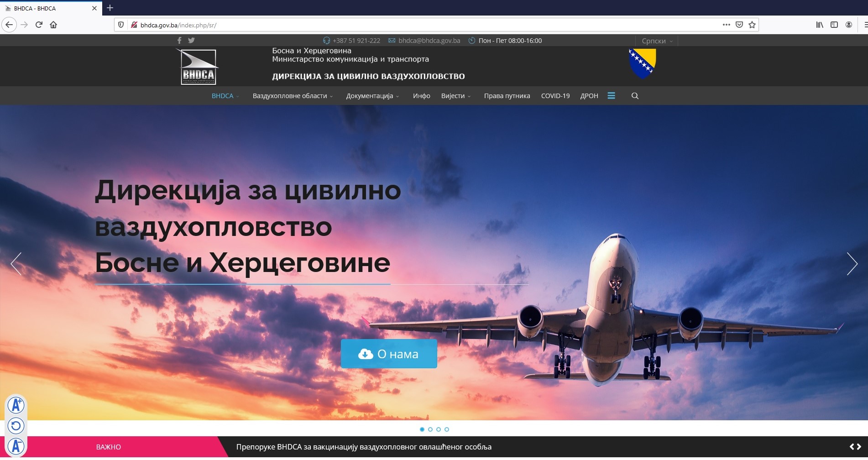Image resolution: width=868 pixels, height=460 pixels.
Task: Open the blue hamburger menu icon
Action: click(612, 96)
